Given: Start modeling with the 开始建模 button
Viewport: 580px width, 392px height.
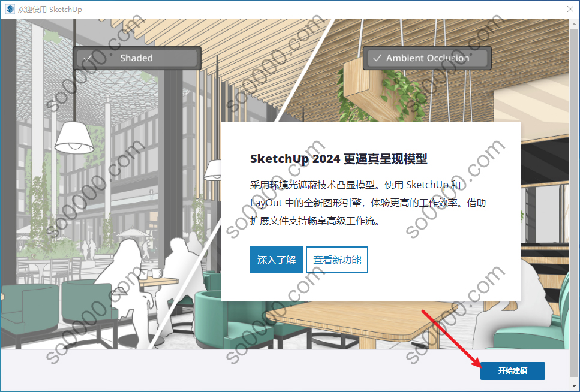Looking at the screenshot, I should point(513,370).
